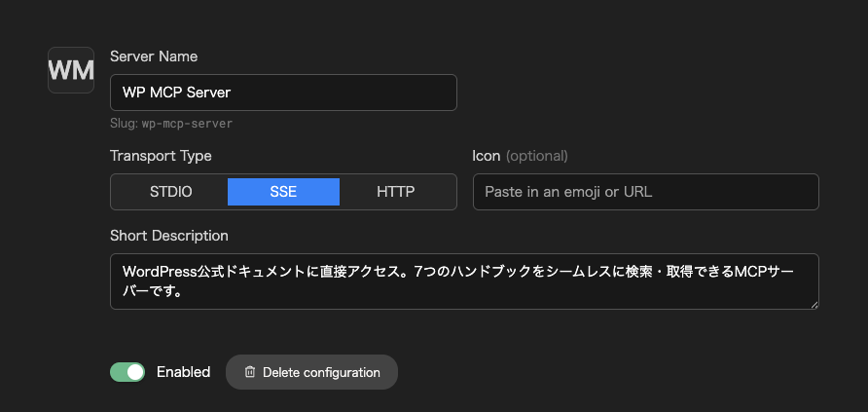Click the Transport Type label
Viewport: 868px width, 412px height.
[162, 156]
